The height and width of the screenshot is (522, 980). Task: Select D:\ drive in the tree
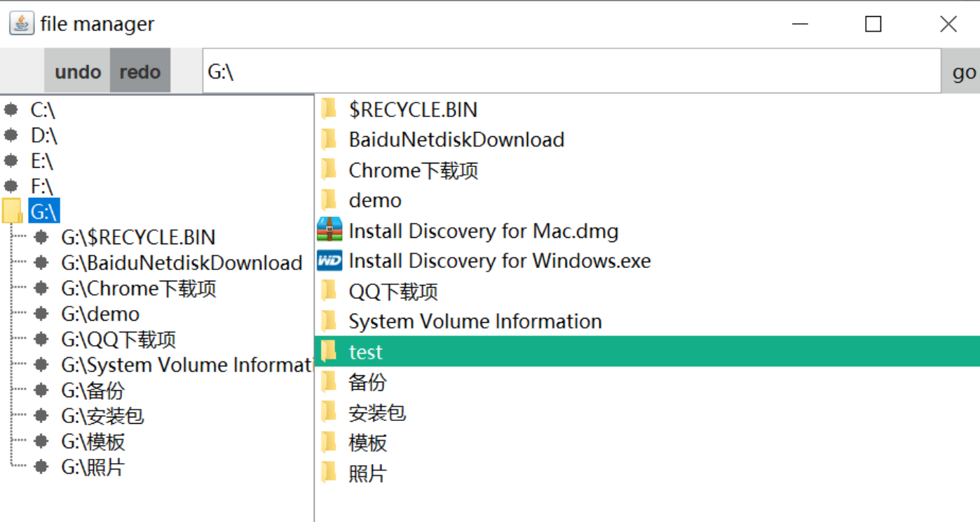[x=44, y=135]
